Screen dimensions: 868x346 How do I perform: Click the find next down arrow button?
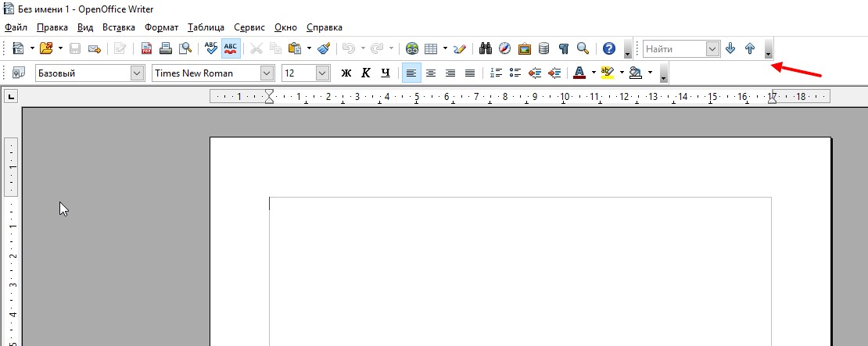(730, 48)
